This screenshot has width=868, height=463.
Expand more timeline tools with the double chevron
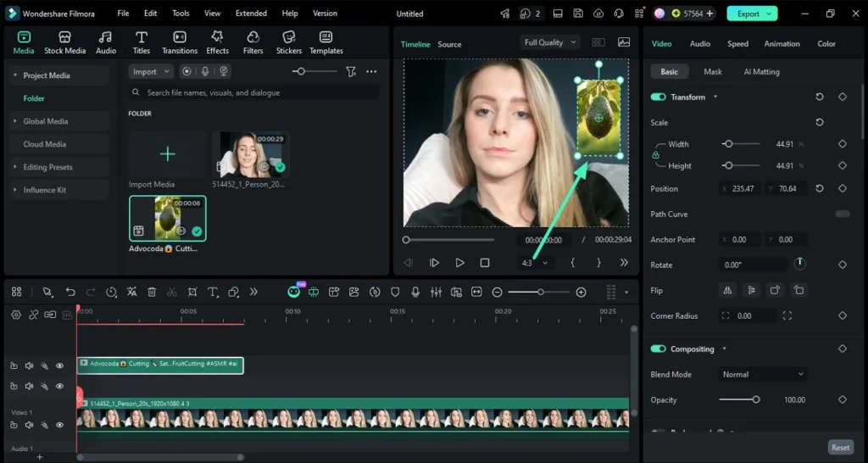click(x=253, y=292)
